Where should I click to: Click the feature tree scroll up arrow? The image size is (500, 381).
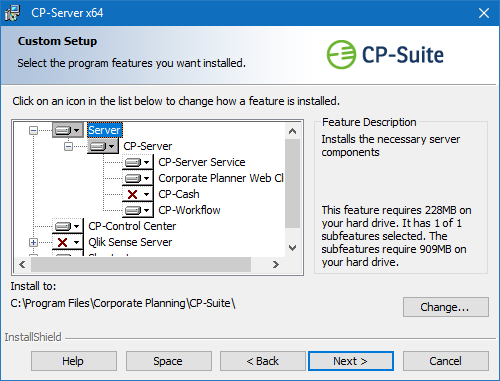click(293, 131)
